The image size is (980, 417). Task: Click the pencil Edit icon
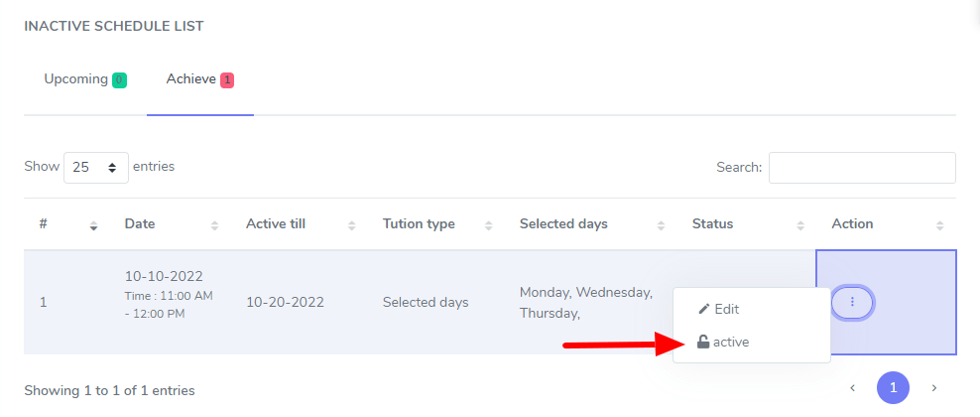pos(704,309)
